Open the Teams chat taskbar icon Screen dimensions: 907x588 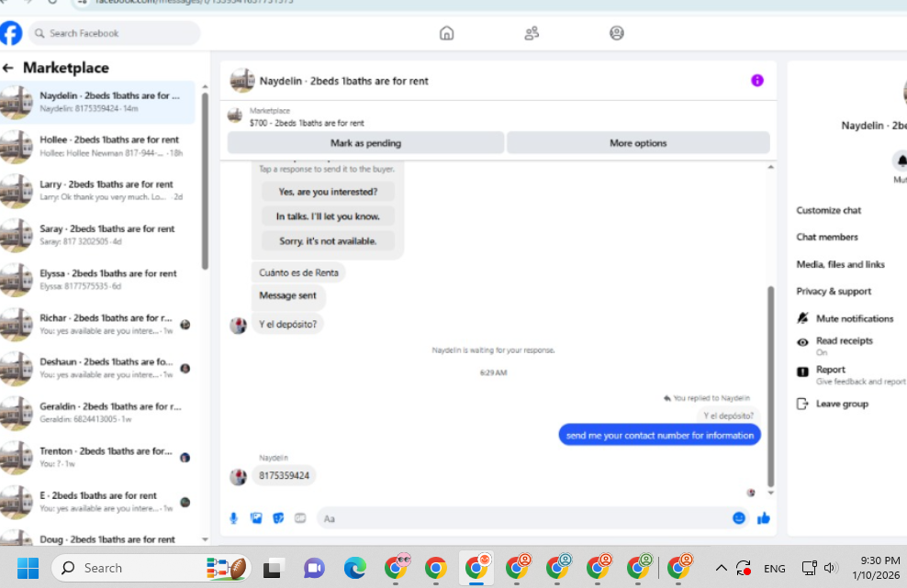pos(314,568)
